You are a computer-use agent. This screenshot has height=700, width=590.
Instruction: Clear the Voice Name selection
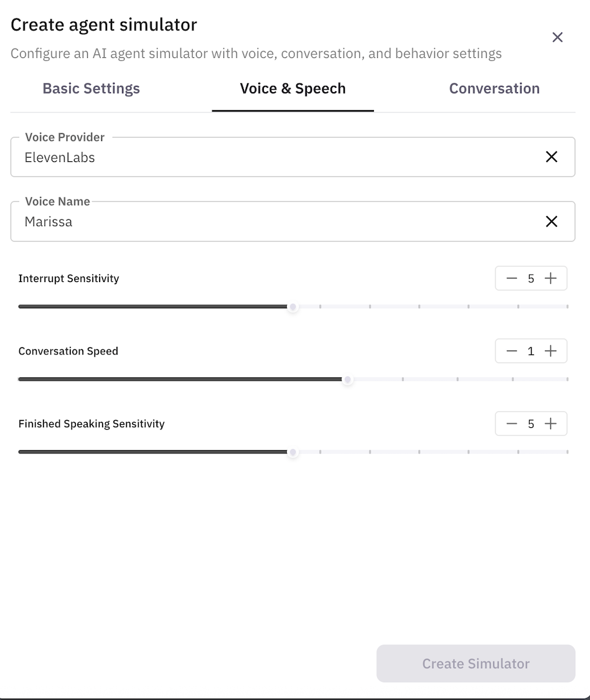click(551, 221)
